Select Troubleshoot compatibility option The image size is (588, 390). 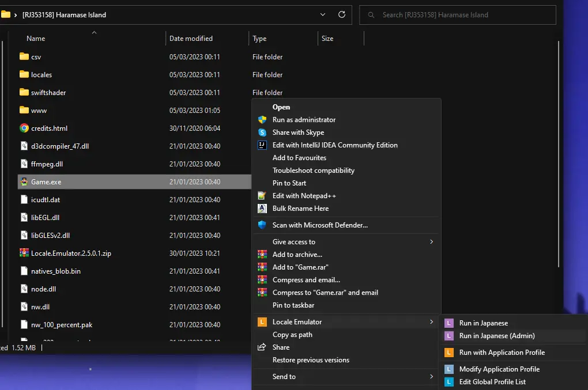(x=314, y=171)
